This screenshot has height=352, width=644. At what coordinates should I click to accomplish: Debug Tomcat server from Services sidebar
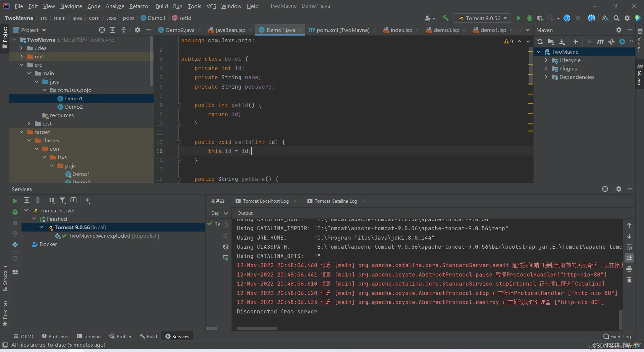click(15, 212)
